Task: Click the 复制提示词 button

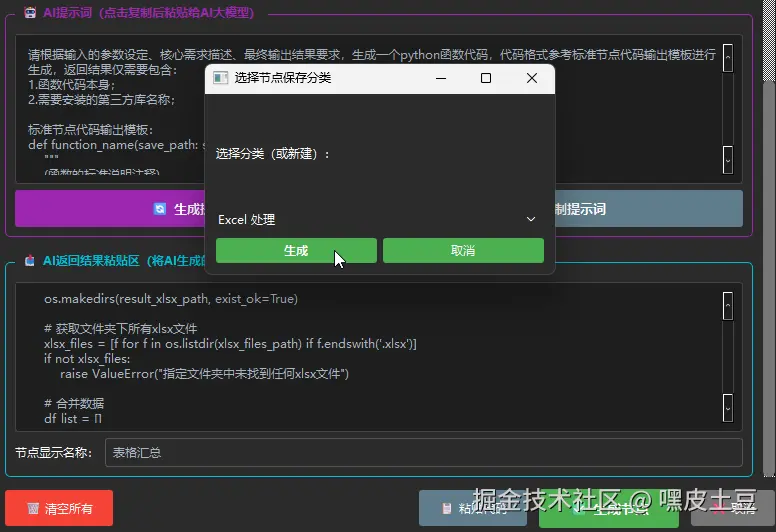Action: pyautogui.click(x=649, y=209)
